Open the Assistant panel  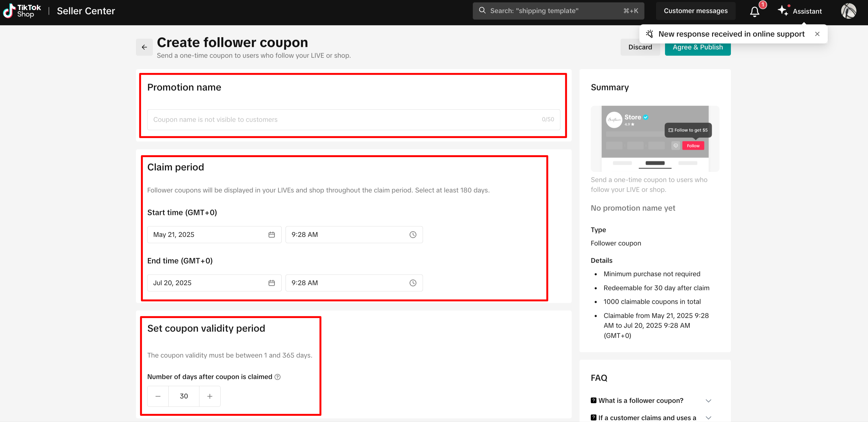(801, 11)
